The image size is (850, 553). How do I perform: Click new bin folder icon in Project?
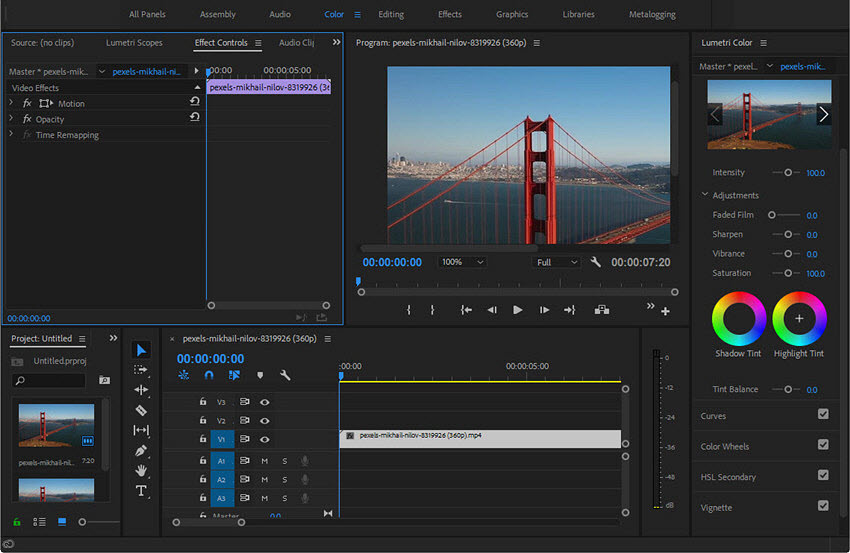coord(105,380)
